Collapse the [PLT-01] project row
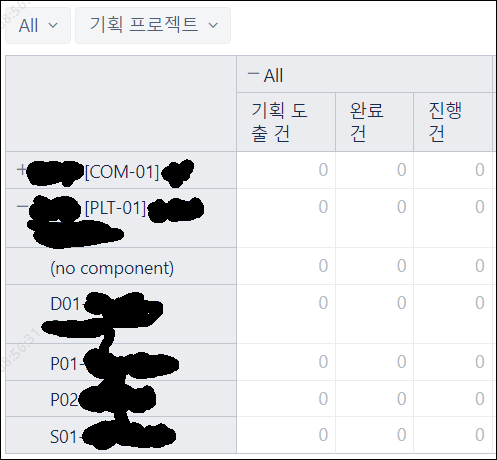The height and width of the screenshot is (460, 497). pyautogui.click(x=22, y=207)
